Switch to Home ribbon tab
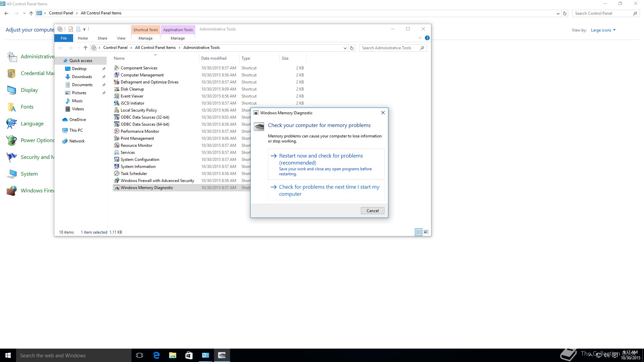 pyautogui.click(x=83, y=38)
